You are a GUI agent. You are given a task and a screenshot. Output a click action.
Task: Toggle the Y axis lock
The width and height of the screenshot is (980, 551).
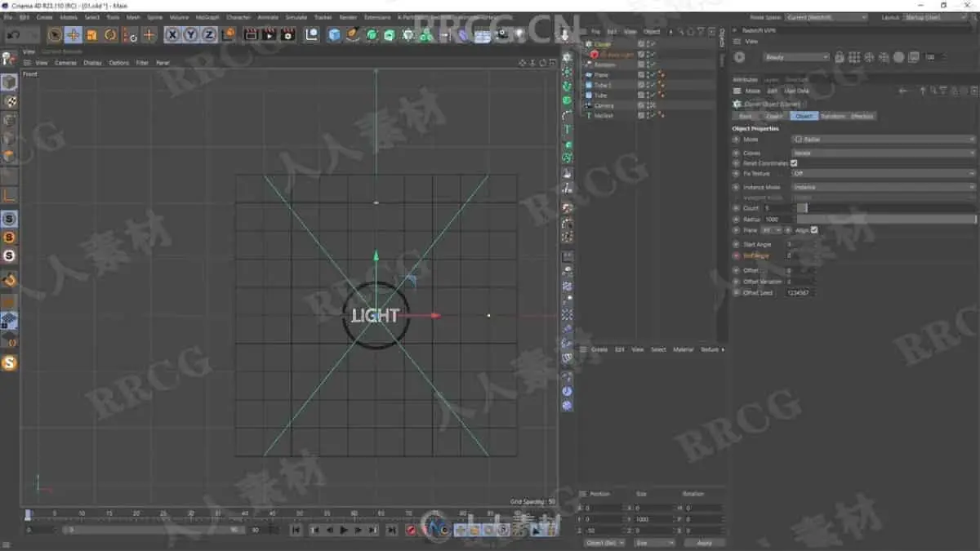[x=190, y=34]
